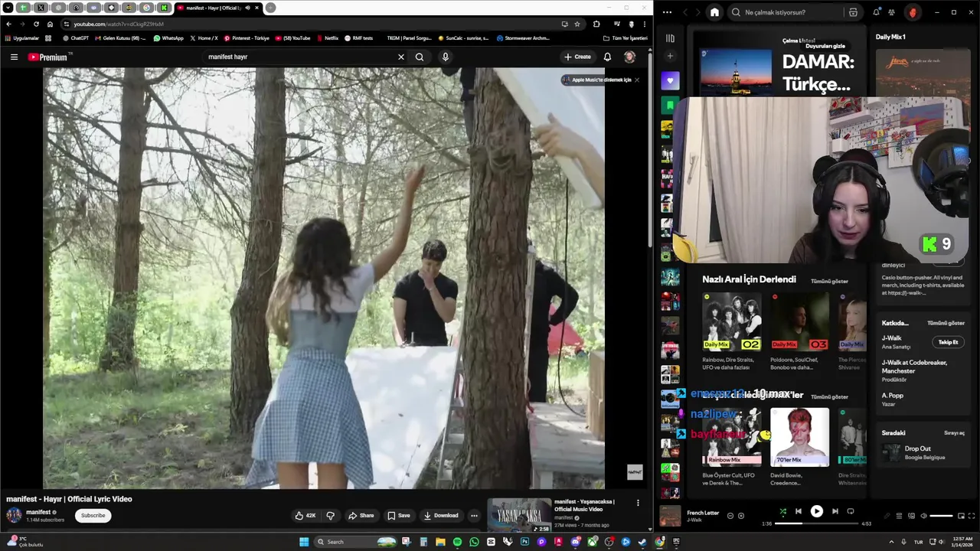This screenshot has width=980, height=551.
Task: Enter Spotify fullscreen view
Action: pyautogui.click(x=972, y=516)
